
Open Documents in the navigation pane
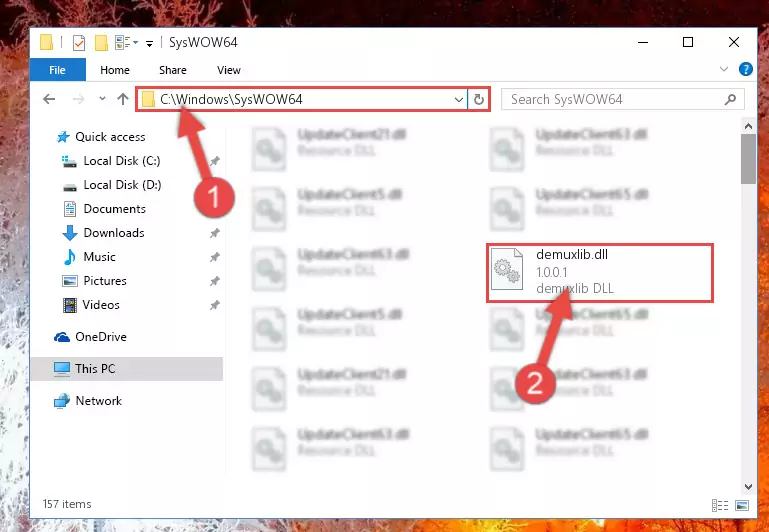[114, 209]
